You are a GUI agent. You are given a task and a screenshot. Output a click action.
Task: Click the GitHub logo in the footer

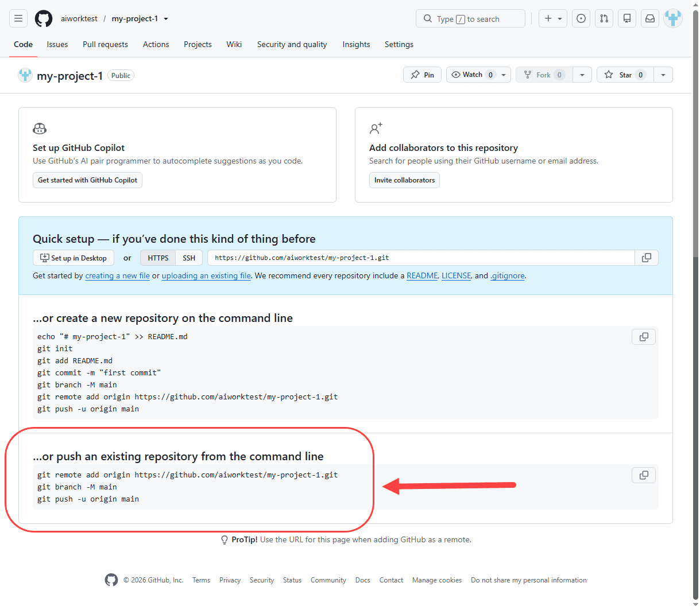click(111, 580)
